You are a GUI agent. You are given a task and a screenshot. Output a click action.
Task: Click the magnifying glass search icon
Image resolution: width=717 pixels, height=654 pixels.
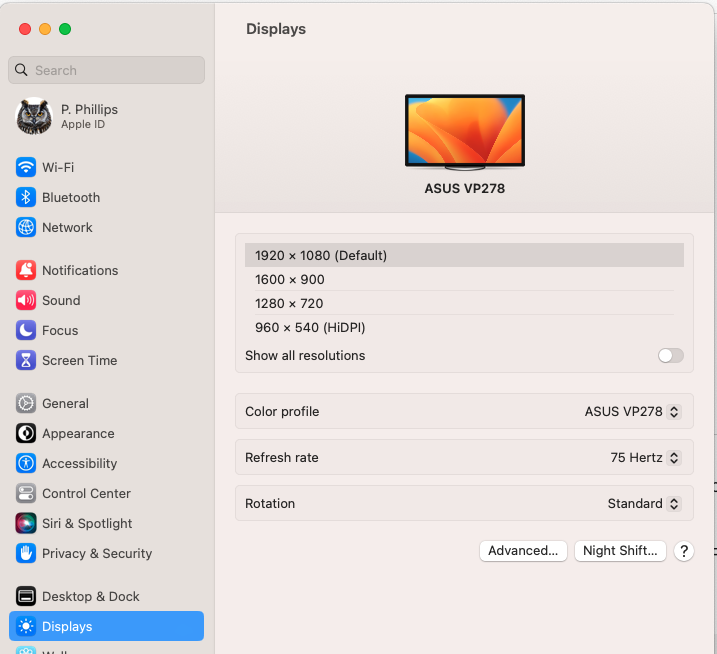tap(21, 70)
